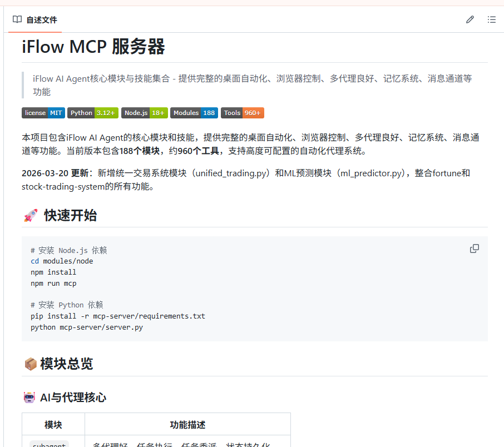Image resolution: width=504 pixels, height=447 pixels.
Task: Click the robot emoji beside AI与代理核心
Action: pos(29,397)
